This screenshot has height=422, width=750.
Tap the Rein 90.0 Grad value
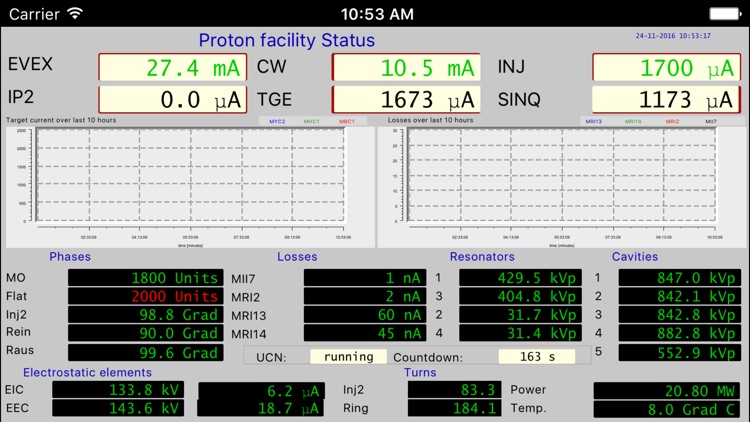tap(145, 333)
